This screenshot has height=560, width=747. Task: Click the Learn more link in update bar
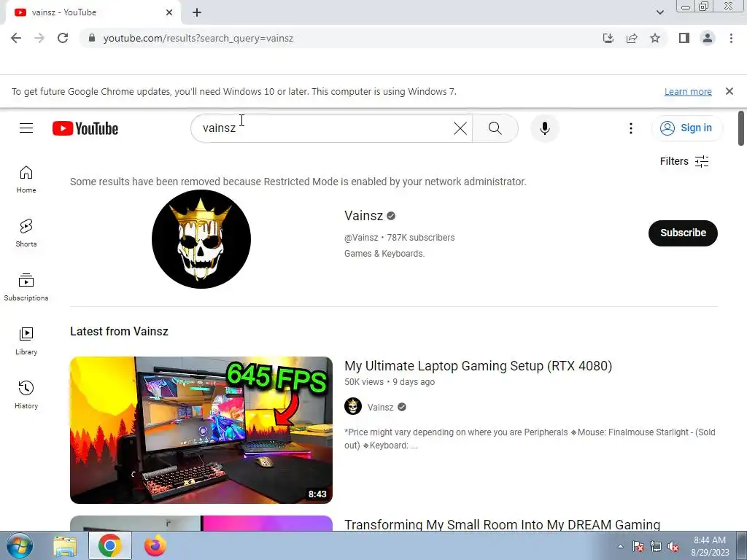tap(688, 91)
